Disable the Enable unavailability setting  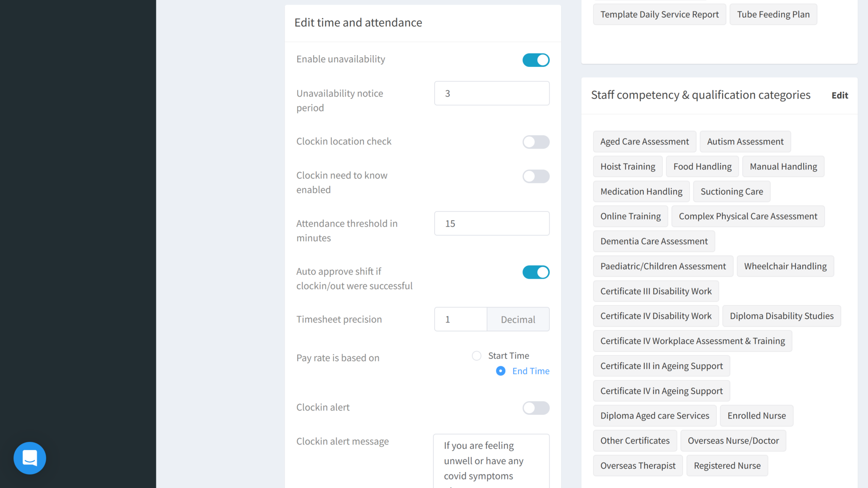tap(536, 60)
